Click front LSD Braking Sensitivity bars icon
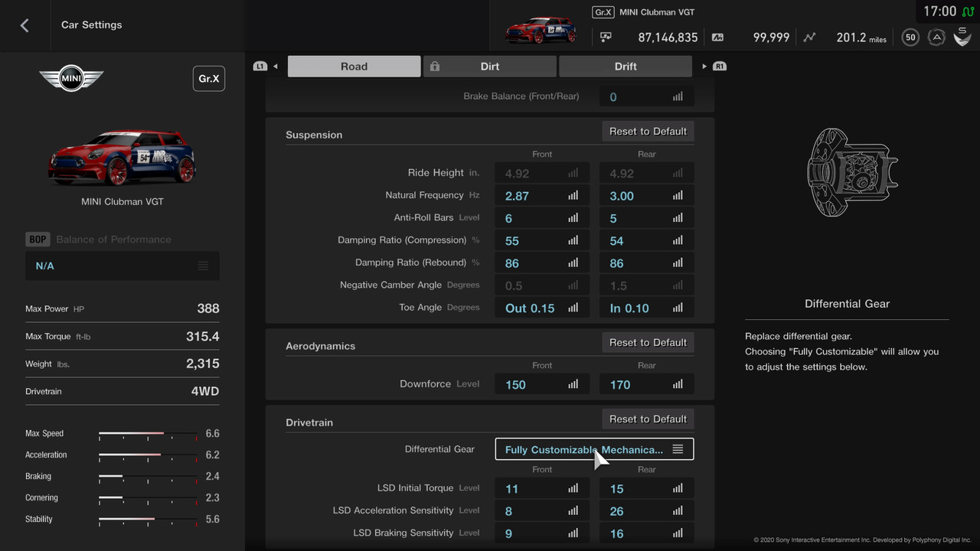This screenshot has height=551, width=980. (x=573, y=533)
